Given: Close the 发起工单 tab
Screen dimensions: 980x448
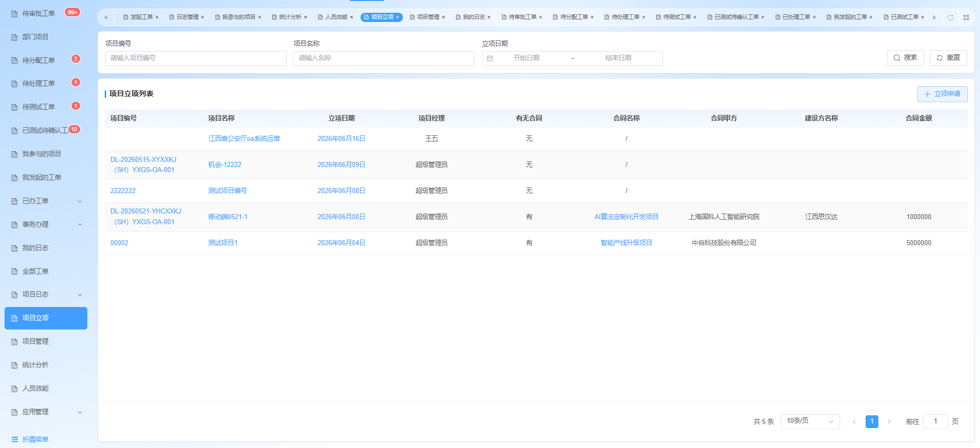Looking at the screenshot, I should (157, 17).
